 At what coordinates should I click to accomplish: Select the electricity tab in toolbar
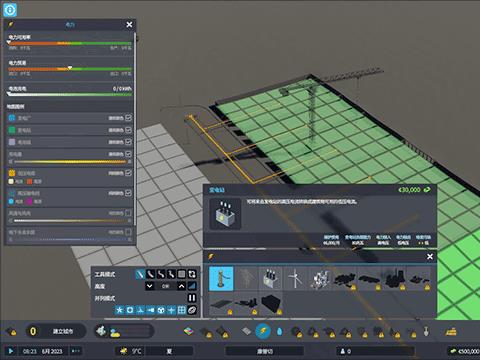point(263,331)
